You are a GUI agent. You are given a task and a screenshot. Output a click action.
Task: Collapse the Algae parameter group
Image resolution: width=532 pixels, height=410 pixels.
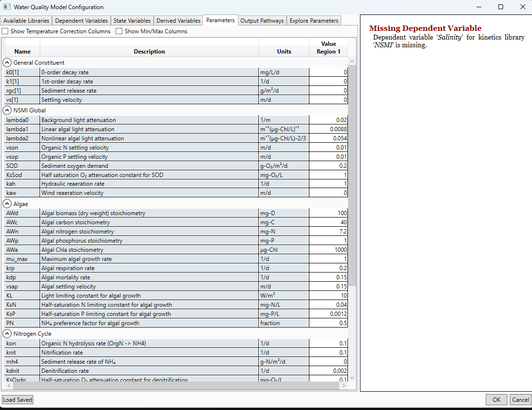[x=7, y=204]
